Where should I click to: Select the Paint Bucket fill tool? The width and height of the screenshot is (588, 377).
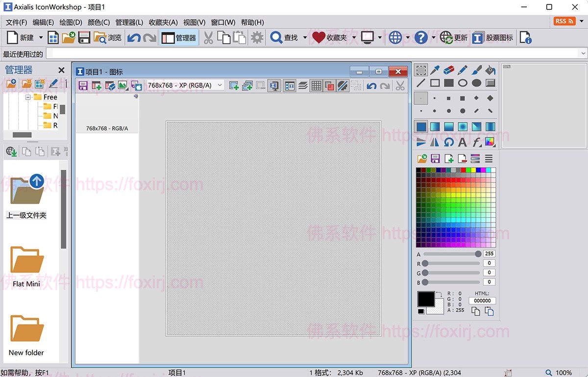click(490, 70)
